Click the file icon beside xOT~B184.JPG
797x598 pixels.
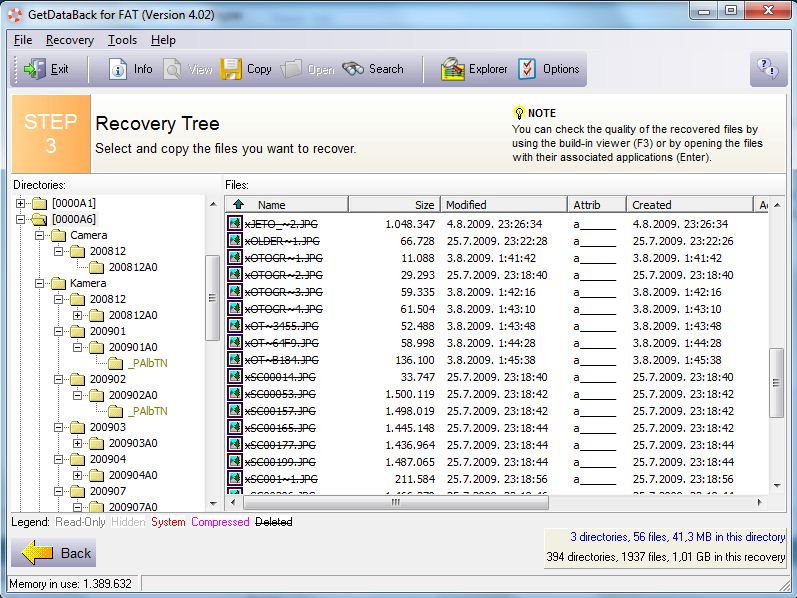pos(235,360)
